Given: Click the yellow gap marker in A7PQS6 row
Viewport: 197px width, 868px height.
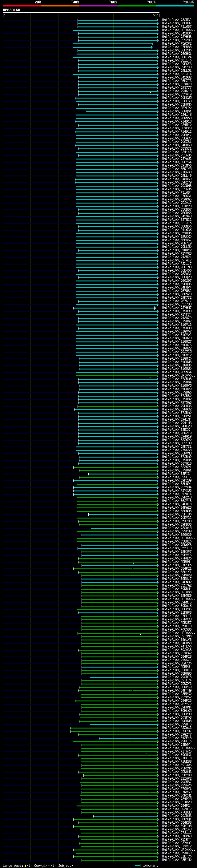Looking at the screenshot, I should point(133,559).
